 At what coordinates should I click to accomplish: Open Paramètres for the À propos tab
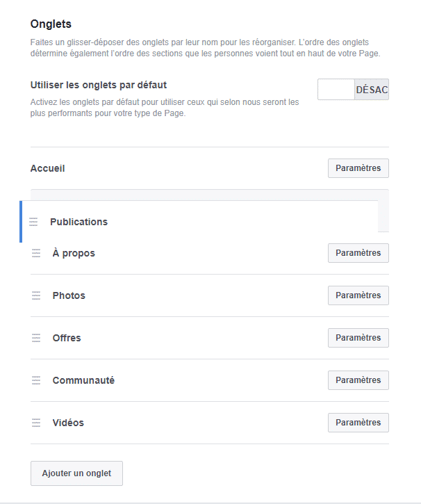pyautogui.click(x=358, y=253)
